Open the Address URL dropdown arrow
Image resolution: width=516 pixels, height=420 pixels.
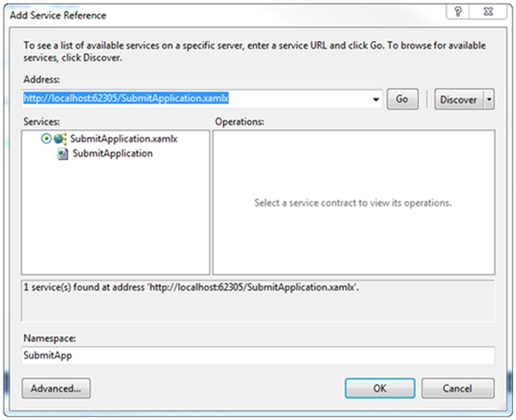coord(375,99)
